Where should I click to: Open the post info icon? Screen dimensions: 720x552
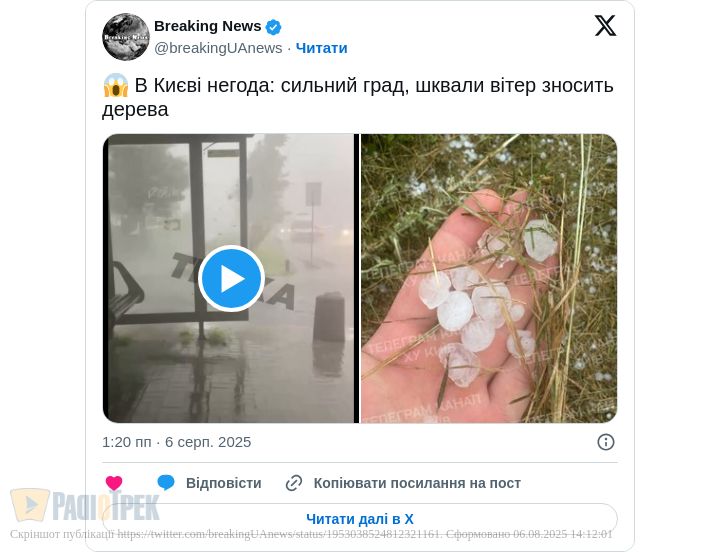pos(606,442)
